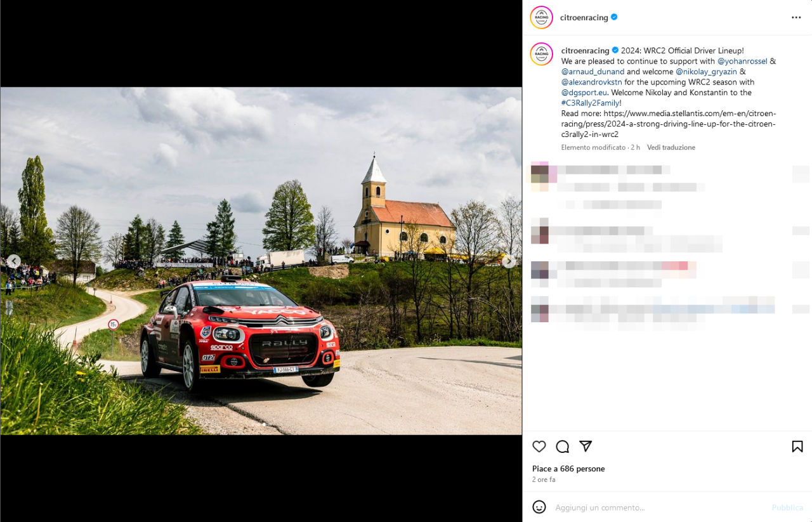Click Vedi traduzione to translate caption
This screenshot has height=522, width=812.
[671, 147]
